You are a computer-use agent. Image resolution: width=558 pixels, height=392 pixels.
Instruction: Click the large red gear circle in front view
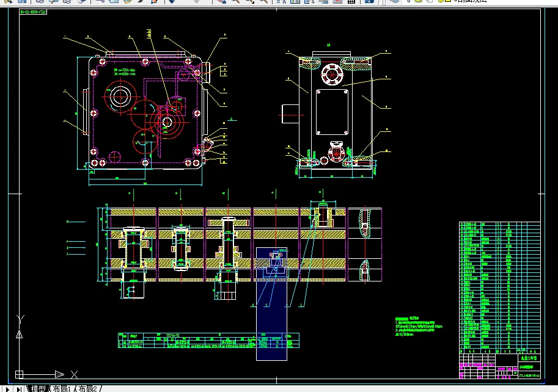120,96
